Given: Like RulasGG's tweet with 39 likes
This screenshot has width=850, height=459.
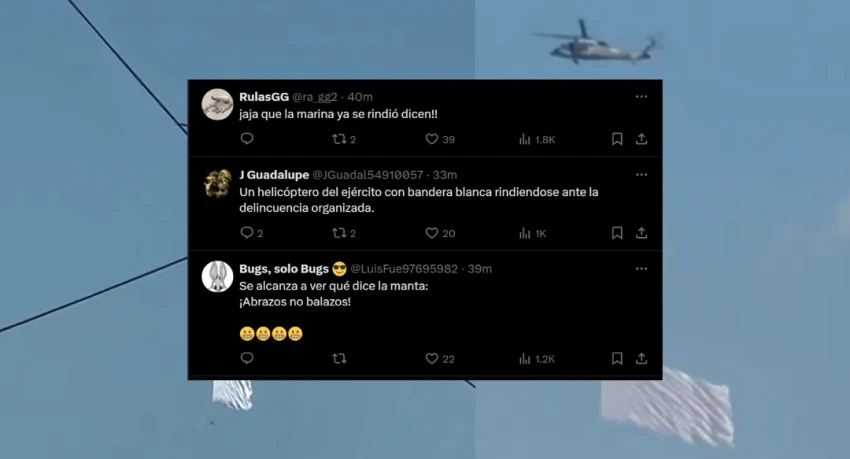Looking at the screenshot, I should [x=440, y=139].
